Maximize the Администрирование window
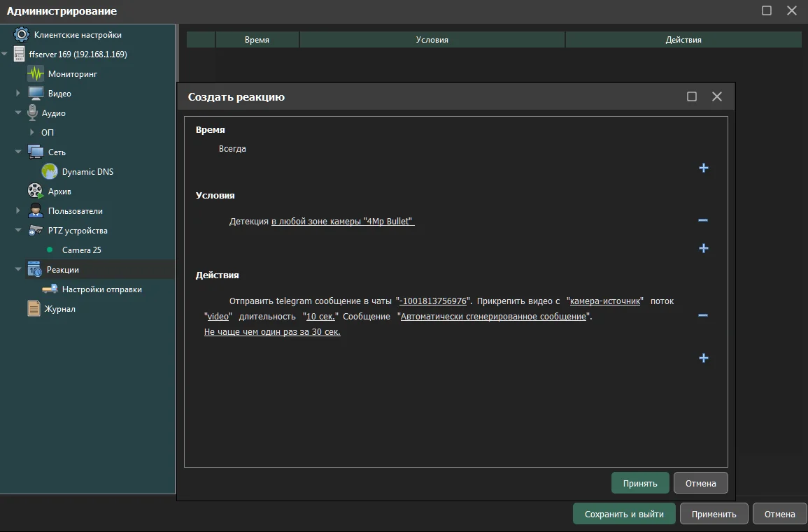 (766, 10)
